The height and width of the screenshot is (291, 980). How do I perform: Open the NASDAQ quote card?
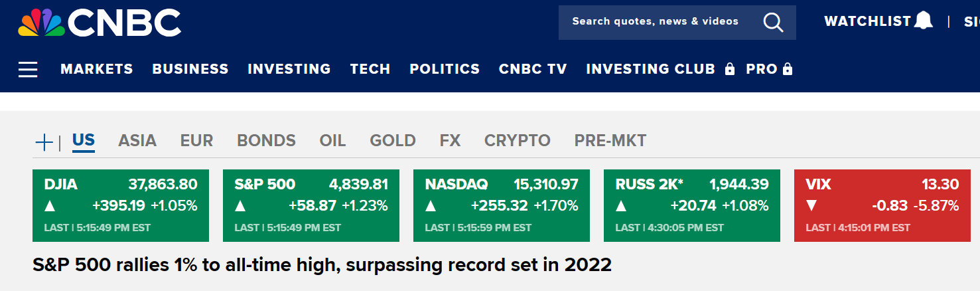coord(502,205)
